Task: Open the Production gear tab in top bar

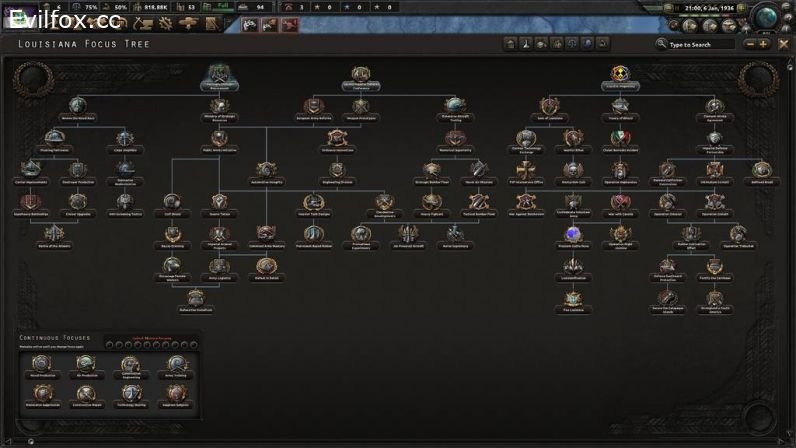Action: click(x=166, y=23)
